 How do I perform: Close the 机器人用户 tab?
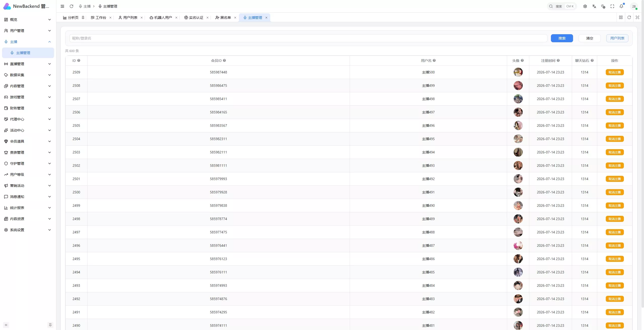pos(176,18)
